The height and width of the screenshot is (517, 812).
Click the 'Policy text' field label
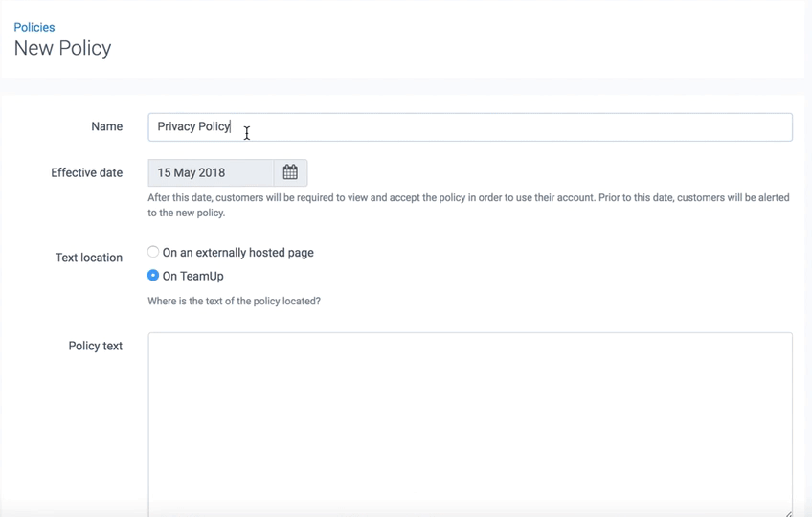(95, 346)
